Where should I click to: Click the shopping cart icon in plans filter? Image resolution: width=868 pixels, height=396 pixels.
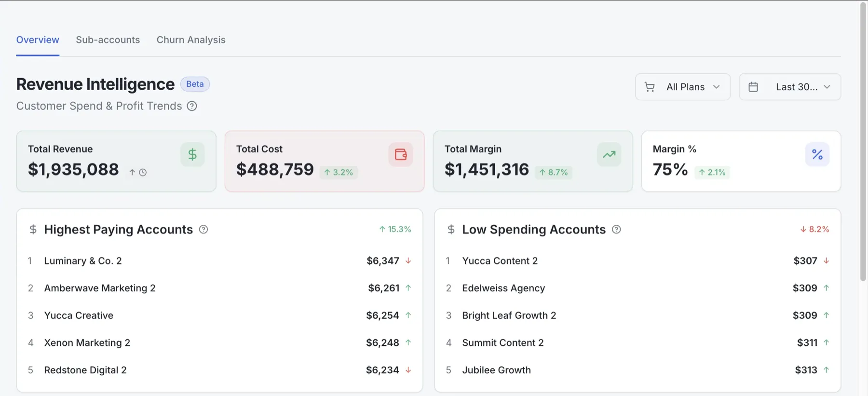(x=650, y=87)
